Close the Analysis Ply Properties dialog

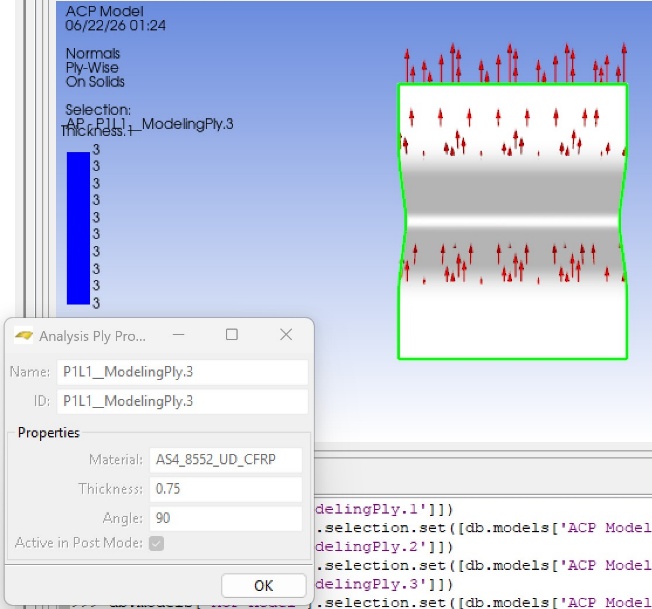click(286, 335)
